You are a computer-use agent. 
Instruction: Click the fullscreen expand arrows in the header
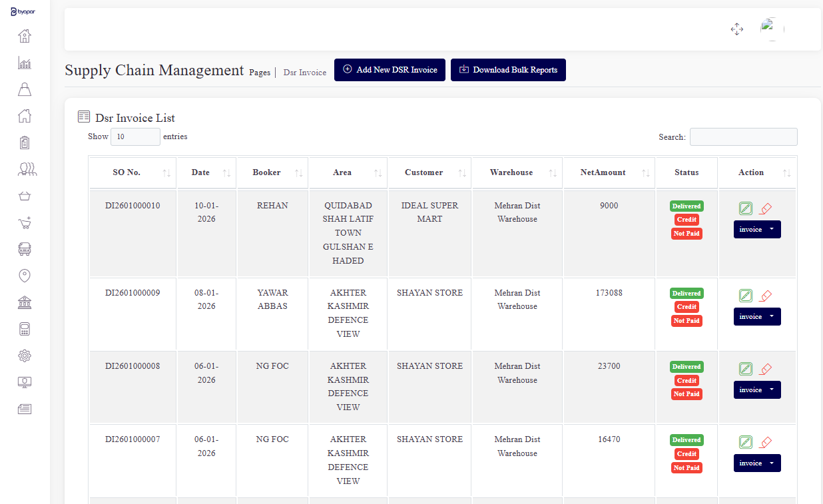point(737,29)
